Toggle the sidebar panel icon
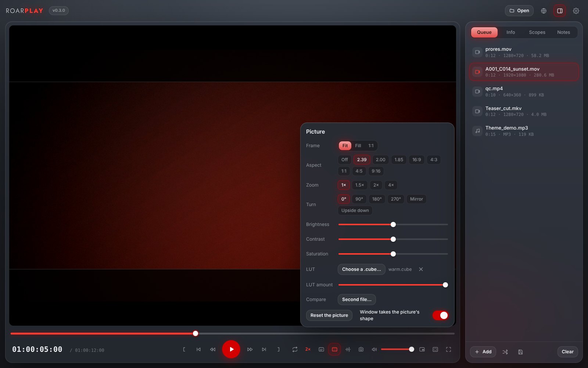Image resolution: width=588 pixels, height=368 pixels. (x=560, y=11)
